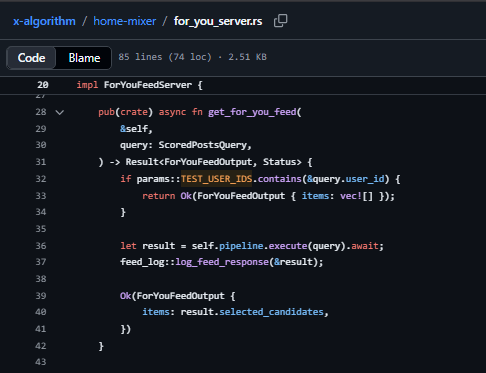
Task: Select line number 32
Action: (x=41, y=179)
